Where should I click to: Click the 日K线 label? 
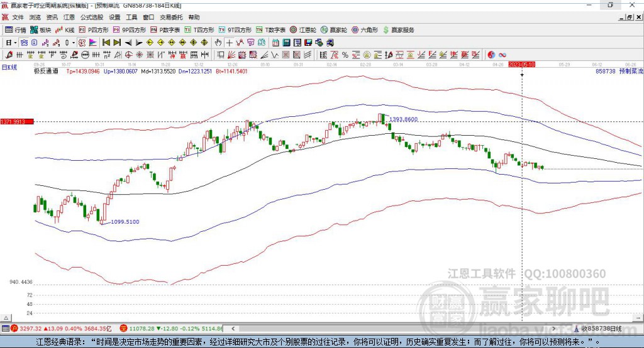pyautogui.click(x=9, y=67)
